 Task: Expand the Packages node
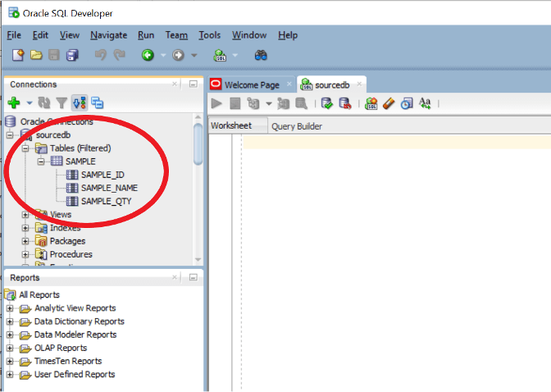click(25, 242)
